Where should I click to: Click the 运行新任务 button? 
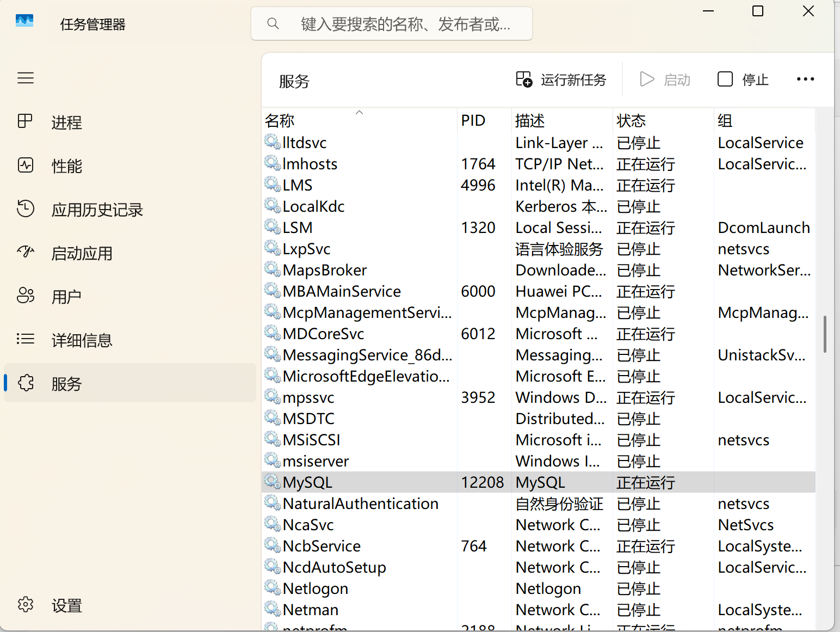pos(561,79)
